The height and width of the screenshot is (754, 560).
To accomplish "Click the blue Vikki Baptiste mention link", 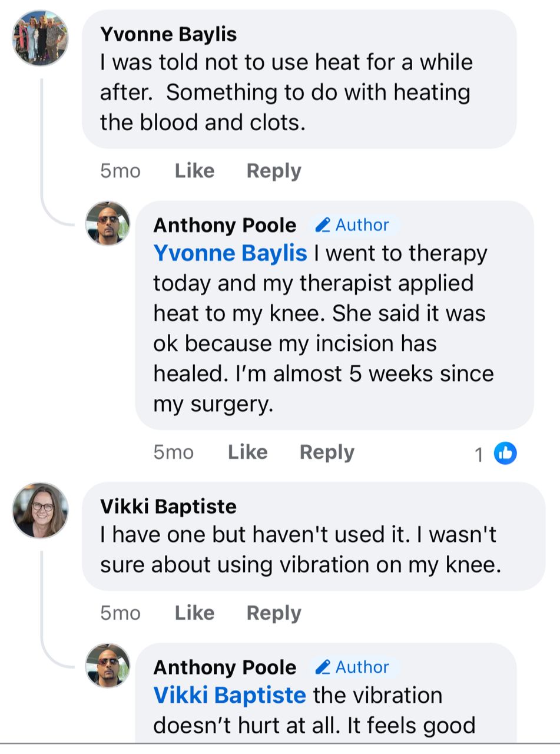I will (230, 695).
